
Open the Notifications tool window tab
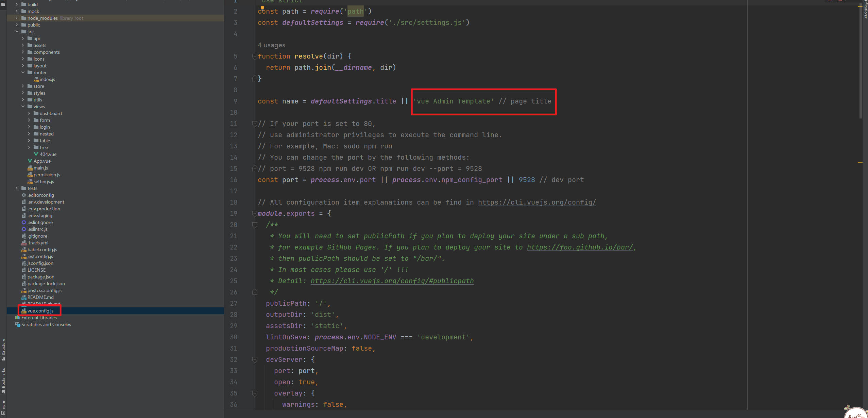pyautogui.click(x=865, y=10)
